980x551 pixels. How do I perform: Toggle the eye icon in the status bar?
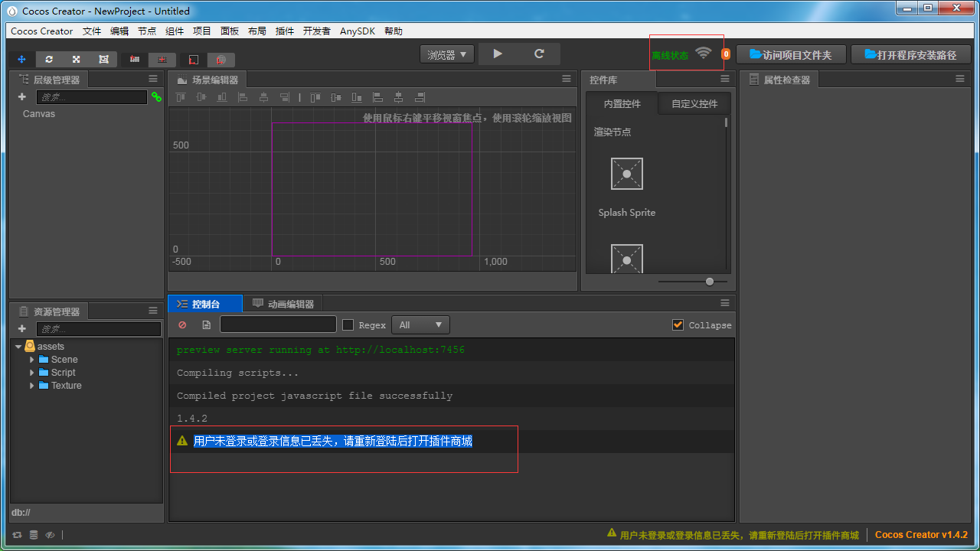(x=50, y=535)
